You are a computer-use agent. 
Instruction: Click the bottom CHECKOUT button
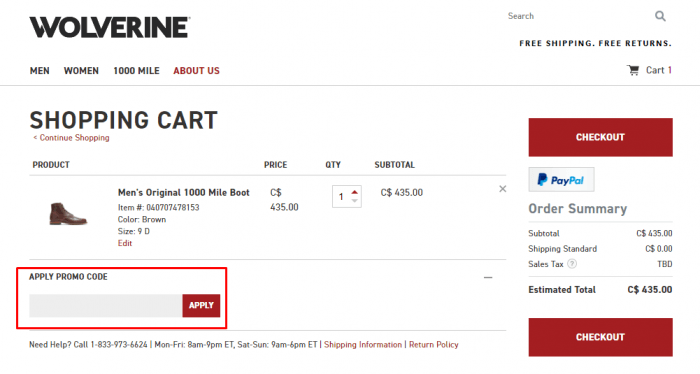[x=600, y=337]
